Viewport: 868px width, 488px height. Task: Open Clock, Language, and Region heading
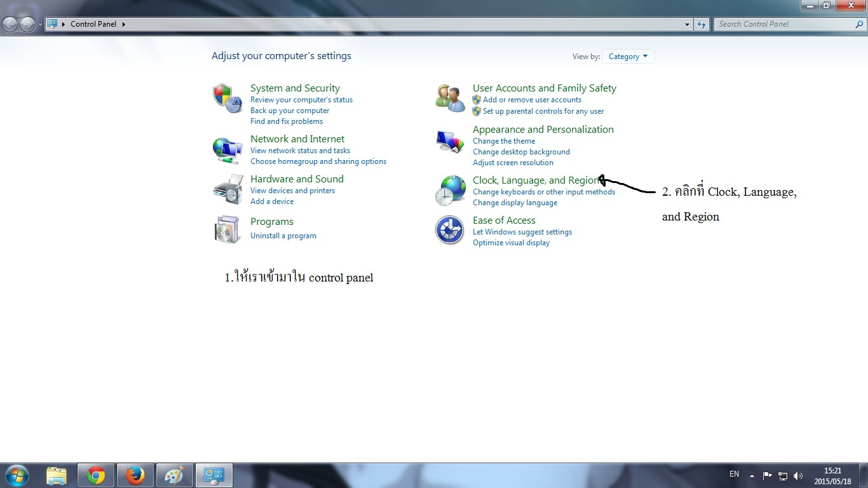tap(536, 180)
